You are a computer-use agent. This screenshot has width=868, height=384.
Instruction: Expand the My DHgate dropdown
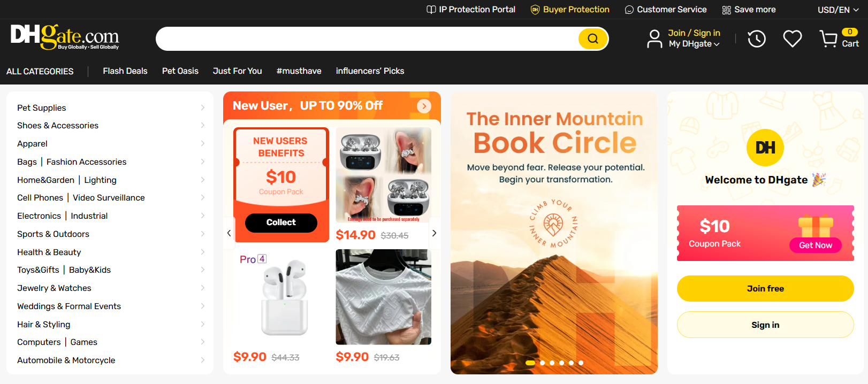694,44
